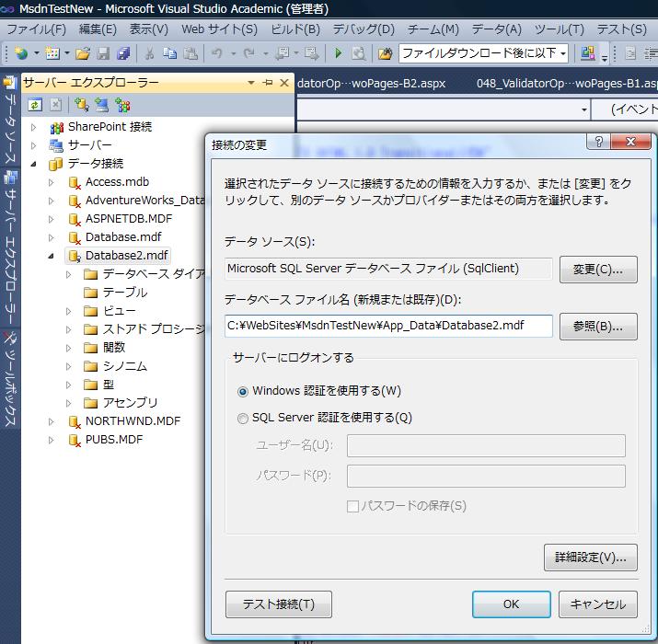
Task: Click パスワード(P) input field
Action: [486, 477]
